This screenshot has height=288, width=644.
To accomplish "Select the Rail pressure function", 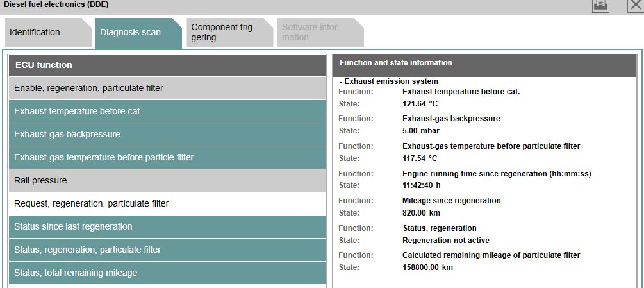I will (167, 180).
